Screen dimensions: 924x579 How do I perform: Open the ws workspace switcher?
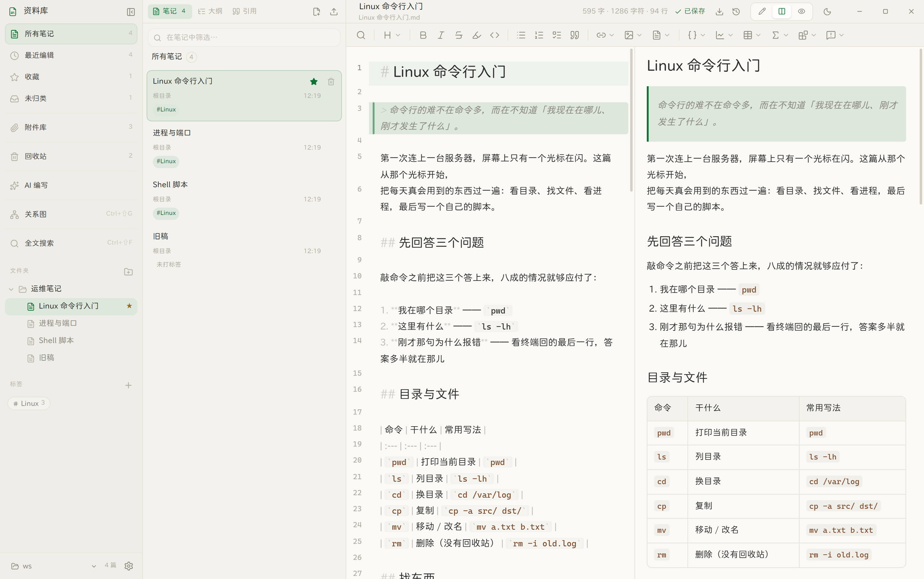point(54,566)
